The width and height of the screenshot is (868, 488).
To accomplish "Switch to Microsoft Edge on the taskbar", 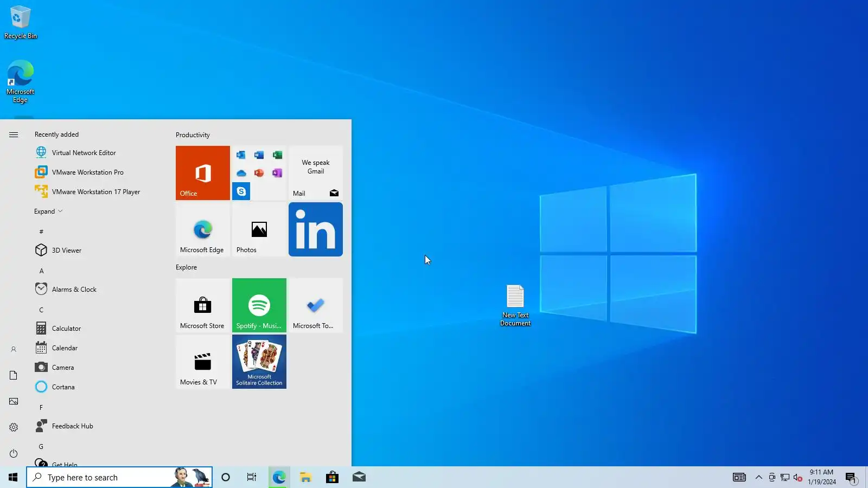I will [x=279, y=477].
